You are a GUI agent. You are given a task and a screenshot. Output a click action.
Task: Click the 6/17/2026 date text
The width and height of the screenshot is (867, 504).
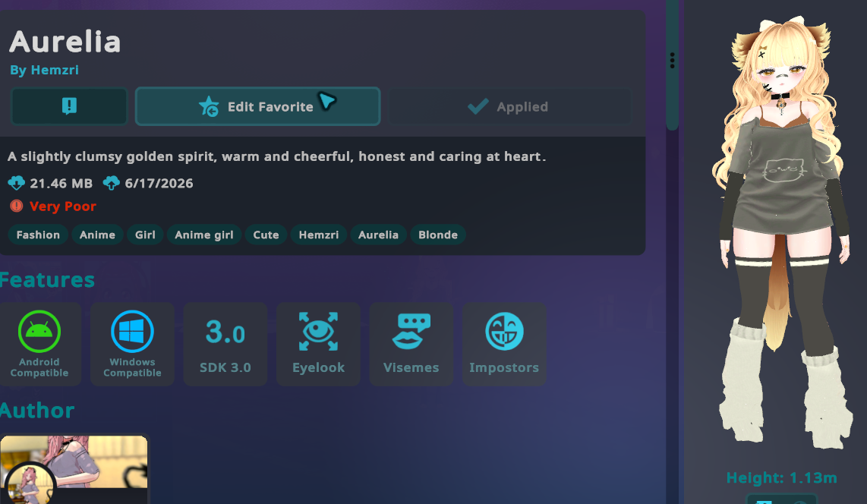[159, 184]
